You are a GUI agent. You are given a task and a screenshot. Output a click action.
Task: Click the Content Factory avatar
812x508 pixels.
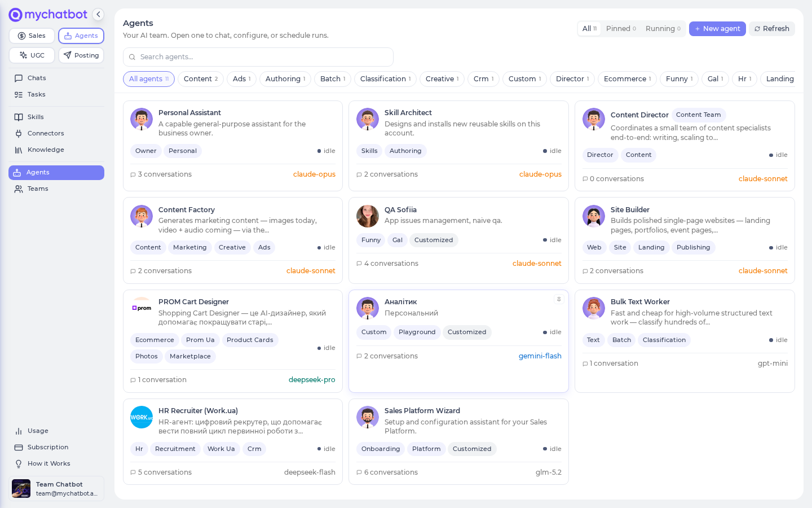click(142, 216)
